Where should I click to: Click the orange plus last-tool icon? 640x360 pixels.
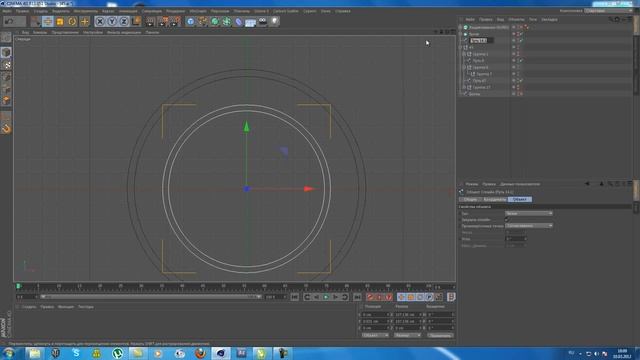(x=84, y=21)
